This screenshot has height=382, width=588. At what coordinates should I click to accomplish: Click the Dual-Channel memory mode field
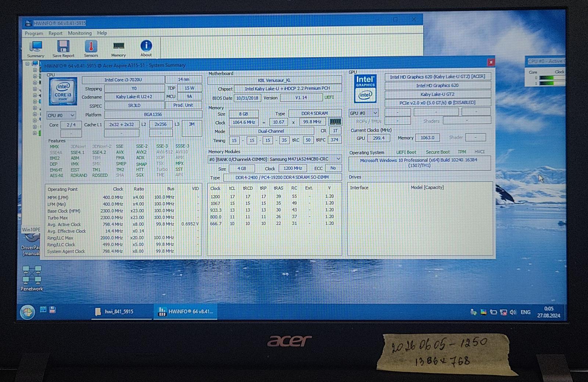click(271, 131)
